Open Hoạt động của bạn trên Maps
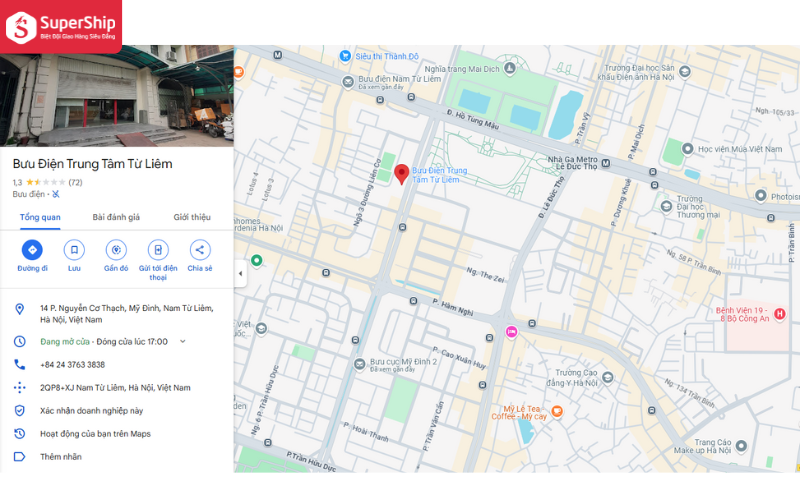The height and width of the screenshot is (500, 800). coord(95,434)
